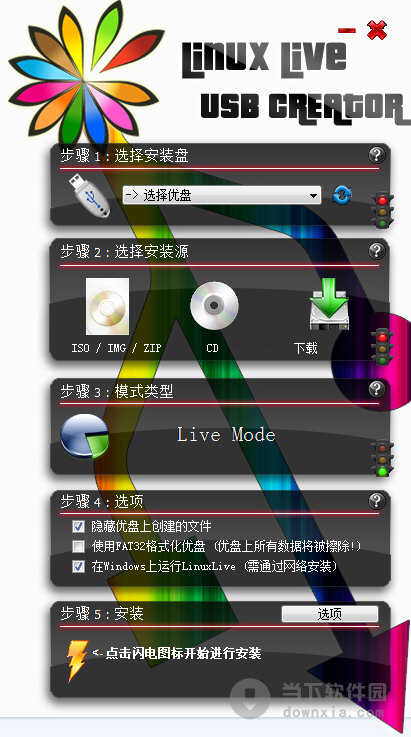This screenshot has height=737, width=411.
Task: Open the 选择优盘 dropdown list
Action: [x=221, y=195]
